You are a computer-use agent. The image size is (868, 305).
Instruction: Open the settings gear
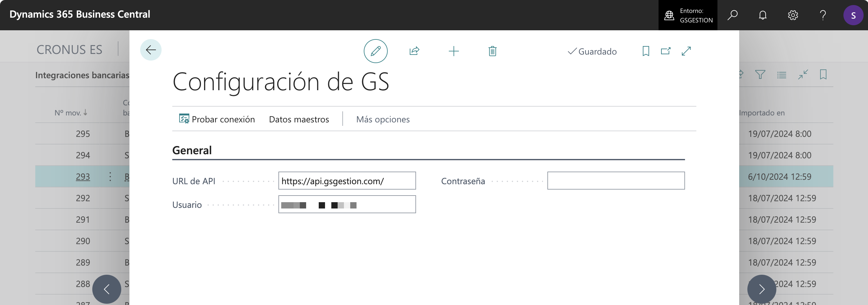point(792,15)
